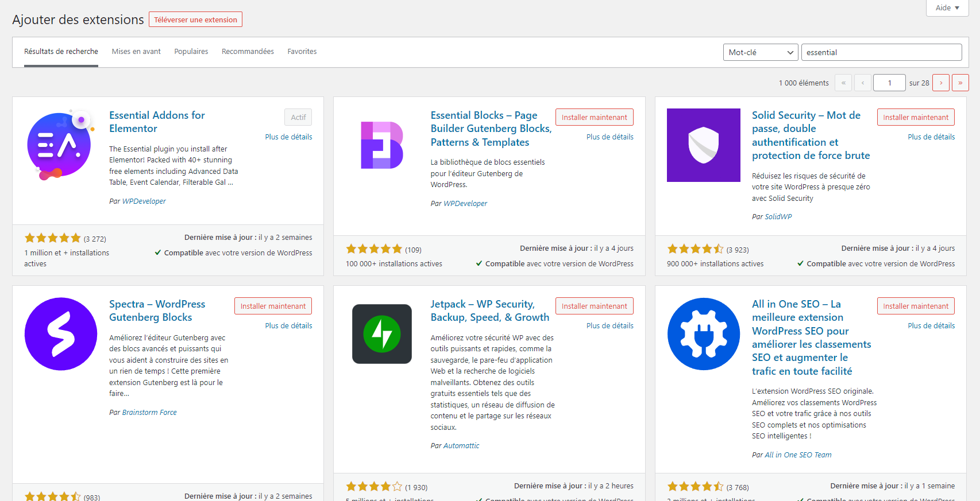Open Plus de détails for All in One SEO
The height and width of the screenshot is (501, 980).
pos(931,325)
